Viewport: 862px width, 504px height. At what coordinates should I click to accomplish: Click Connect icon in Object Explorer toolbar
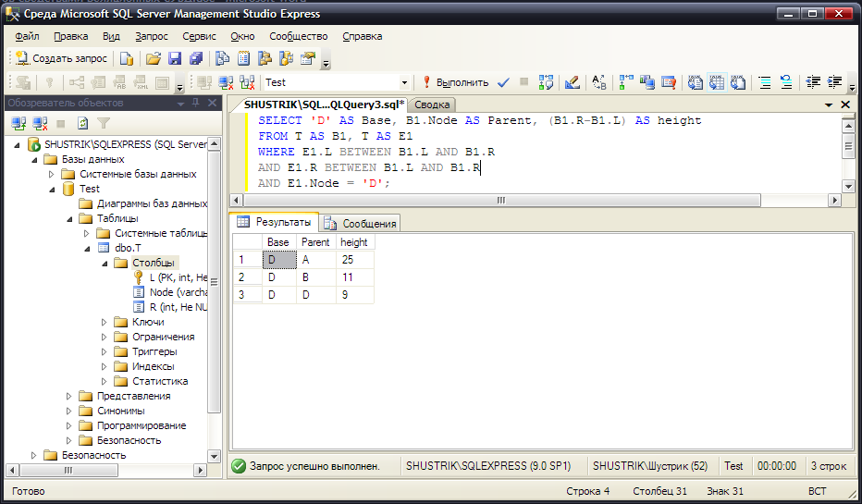[18, 123]
